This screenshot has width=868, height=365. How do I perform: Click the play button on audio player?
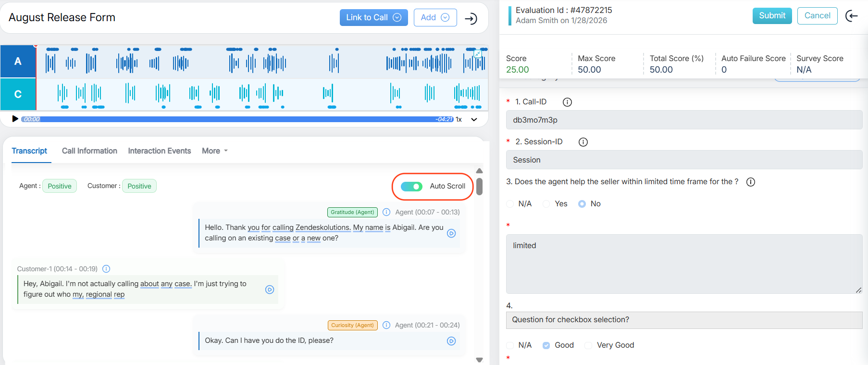coord(15,119)
